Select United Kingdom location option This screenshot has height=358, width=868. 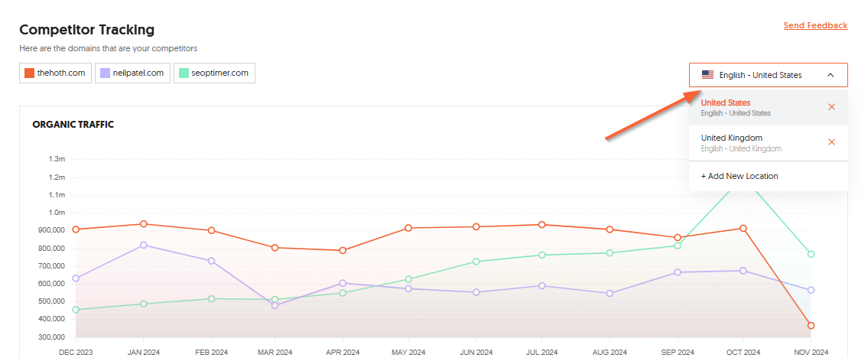coord(732,138)
